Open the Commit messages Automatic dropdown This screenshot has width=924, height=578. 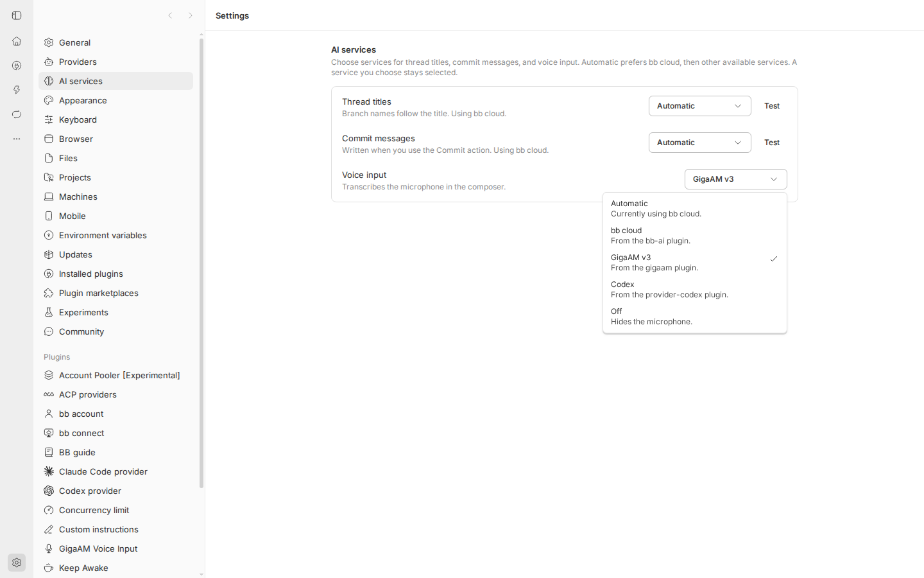tap(699, 143)
